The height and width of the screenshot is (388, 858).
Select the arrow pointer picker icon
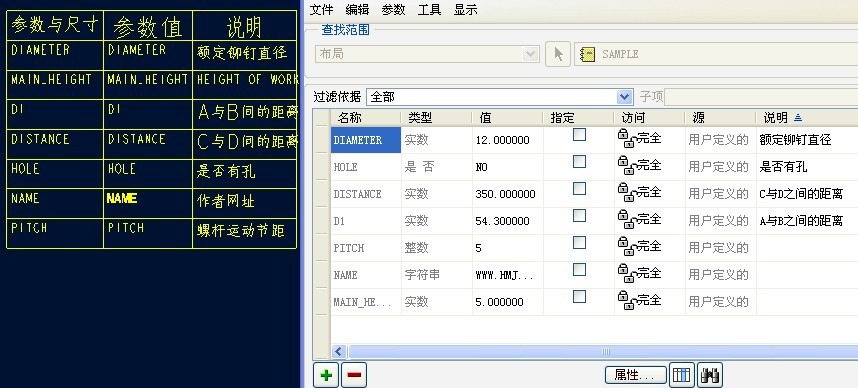pyautogui.click(x=558, y=54)
